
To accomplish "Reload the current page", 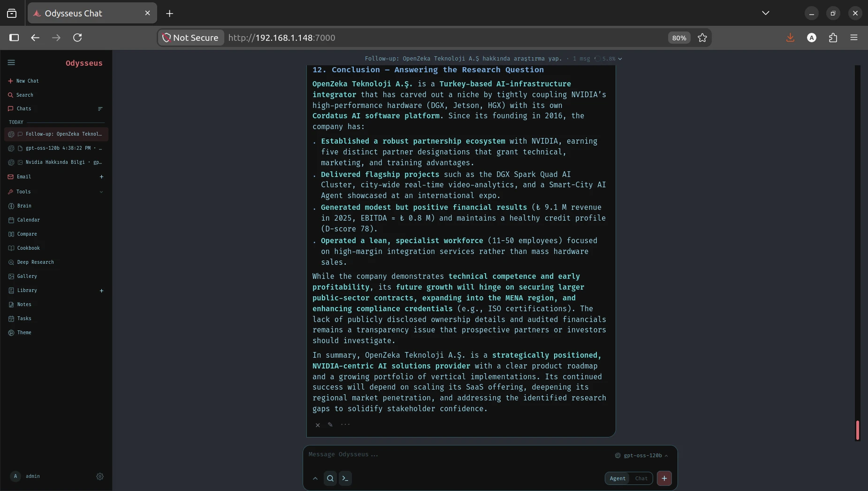I will point(77,38).
